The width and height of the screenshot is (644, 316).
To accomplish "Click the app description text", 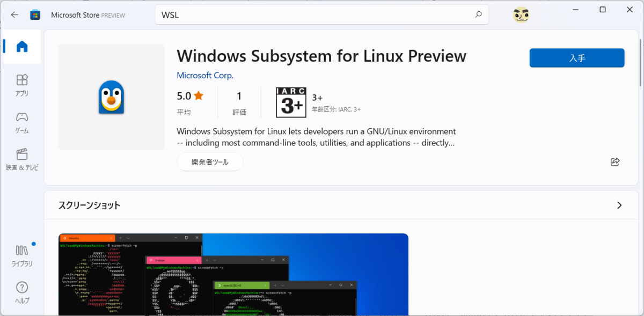I will click(316, 137).
